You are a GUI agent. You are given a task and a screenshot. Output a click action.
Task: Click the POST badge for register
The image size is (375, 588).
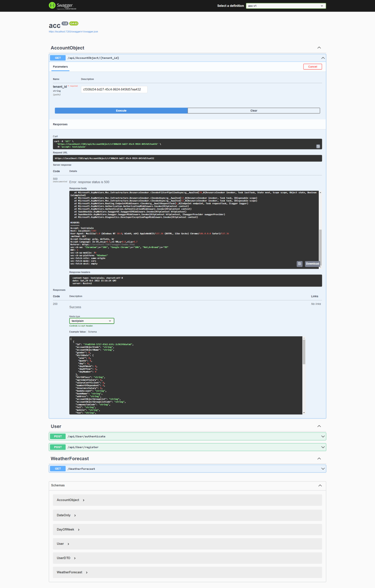(58, 447)
